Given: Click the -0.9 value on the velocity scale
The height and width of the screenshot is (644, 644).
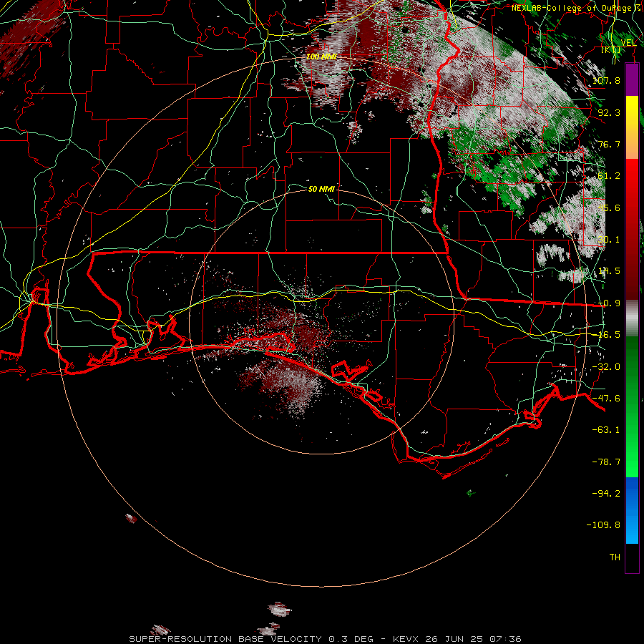Looking at the screenshot, I should 609,303.
